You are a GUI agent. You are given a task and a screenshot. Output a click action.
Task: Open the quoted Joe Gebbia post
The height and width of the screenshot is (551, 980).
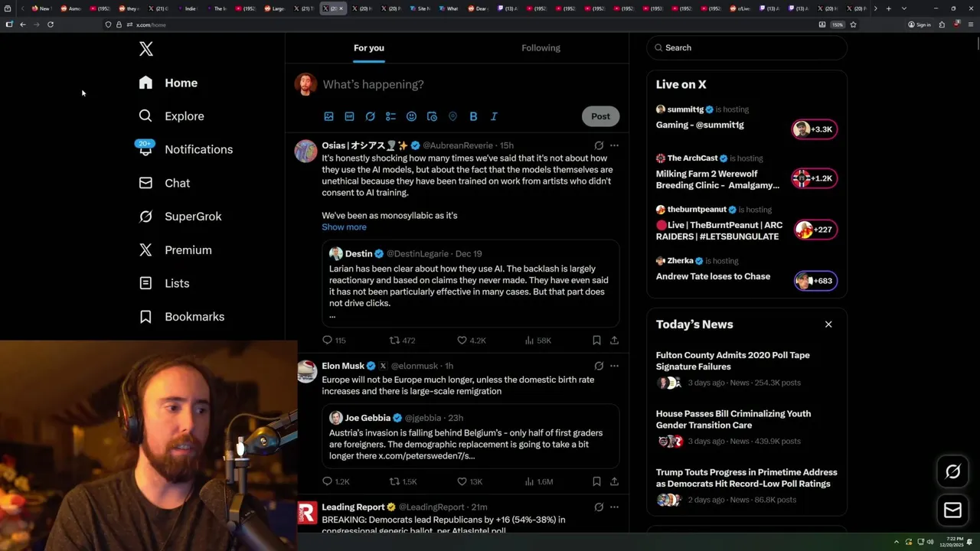[x=470, y=436]
